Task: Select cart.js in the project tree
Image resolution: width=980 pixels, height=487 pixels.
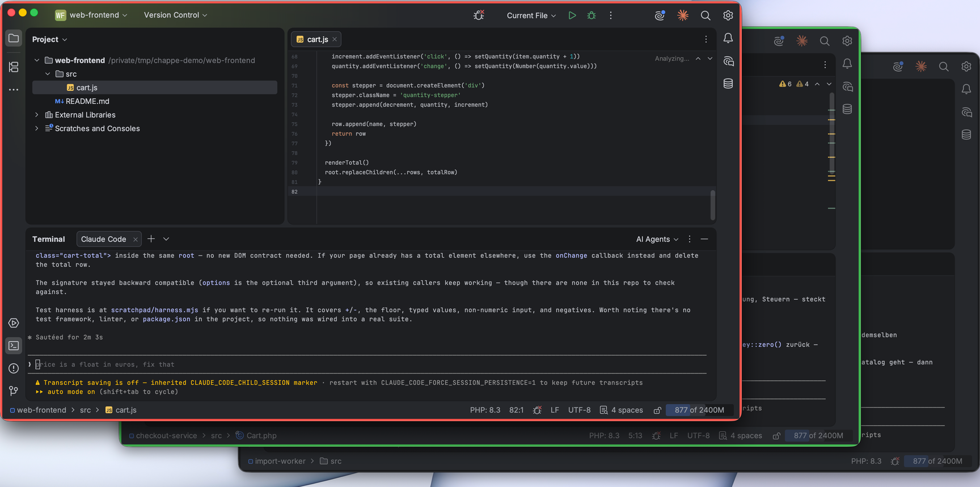Action: pyautogui.click(x=155, y=87)
